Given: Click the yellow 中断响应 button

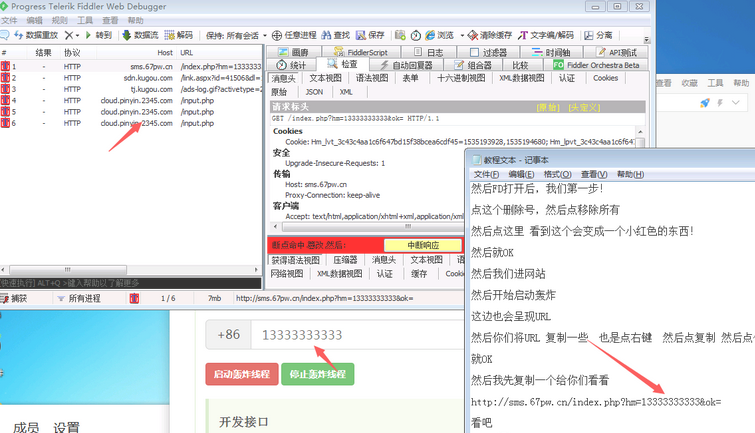Looking at the screenshot, I should (x=423, y=245).
